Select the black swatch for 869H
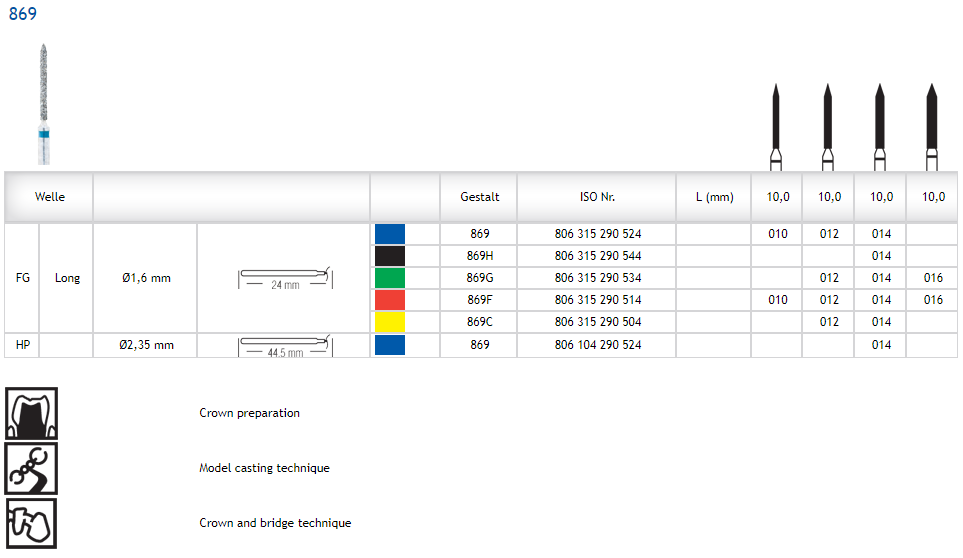 click(x=390, y=256)
